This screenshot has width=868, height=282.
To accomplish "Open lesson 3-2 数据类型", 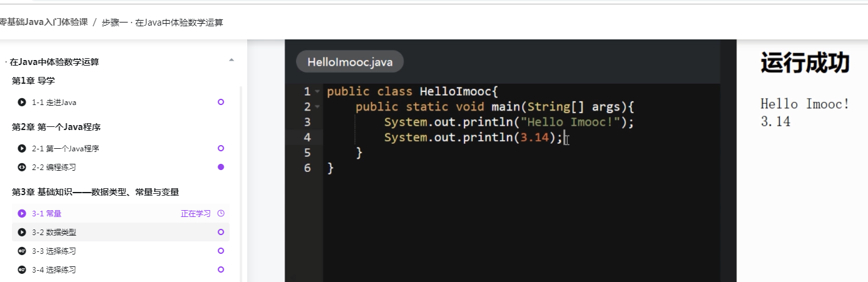I will tap(121, 233).
